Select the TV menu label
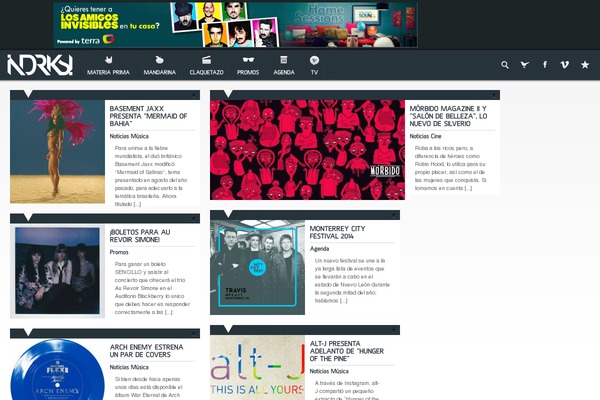 pyautogui.click(x=314, y=72)
